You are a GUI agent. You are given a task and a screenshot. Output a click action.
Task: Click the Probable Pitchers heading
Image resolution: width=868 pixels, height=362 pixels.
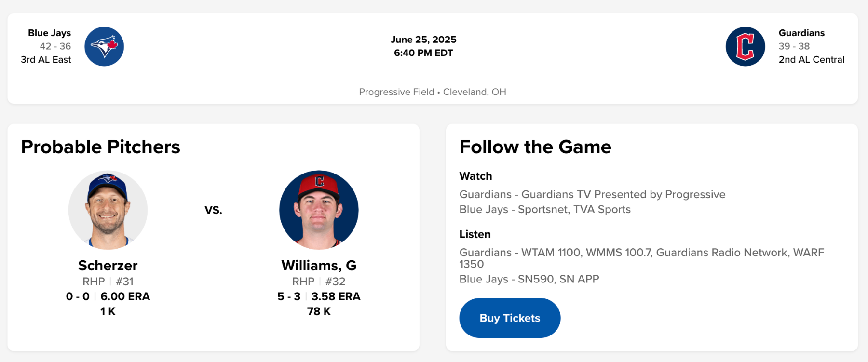(x=100, y=147)
